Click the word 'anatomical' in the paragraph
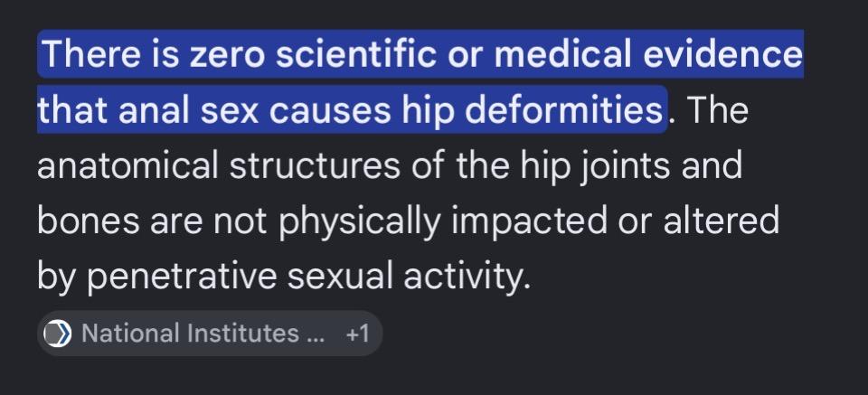Image resolution: width=868 pixels, height=395 pixels. 127,165
